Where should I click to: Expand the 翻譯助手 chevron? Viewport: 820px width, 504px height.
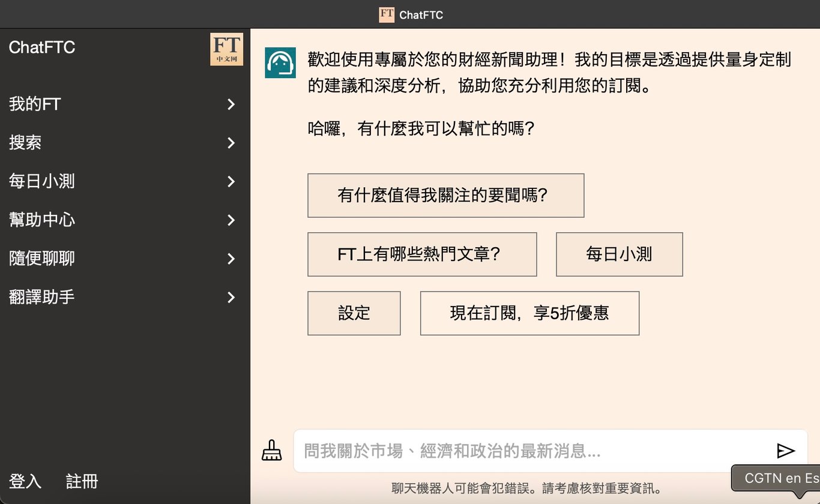tap(231, 297)
